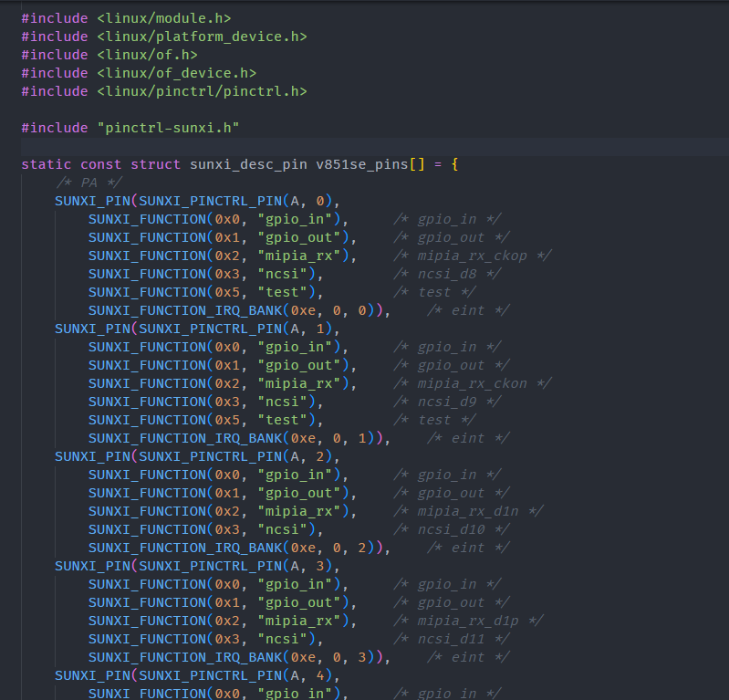Click the highlighted empty line above struct
This screenshot has height=700, width=729.
365,146
